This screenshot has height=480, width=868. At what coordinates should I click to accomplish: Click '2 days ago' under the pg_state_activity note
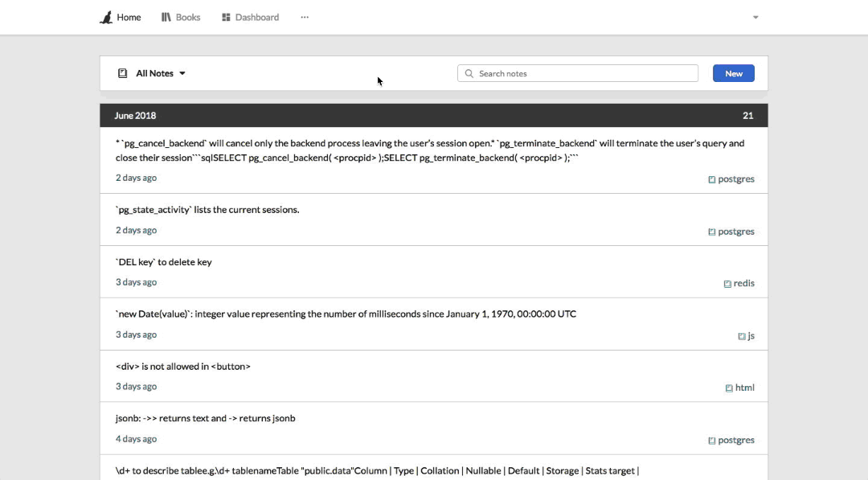point(136,230)
